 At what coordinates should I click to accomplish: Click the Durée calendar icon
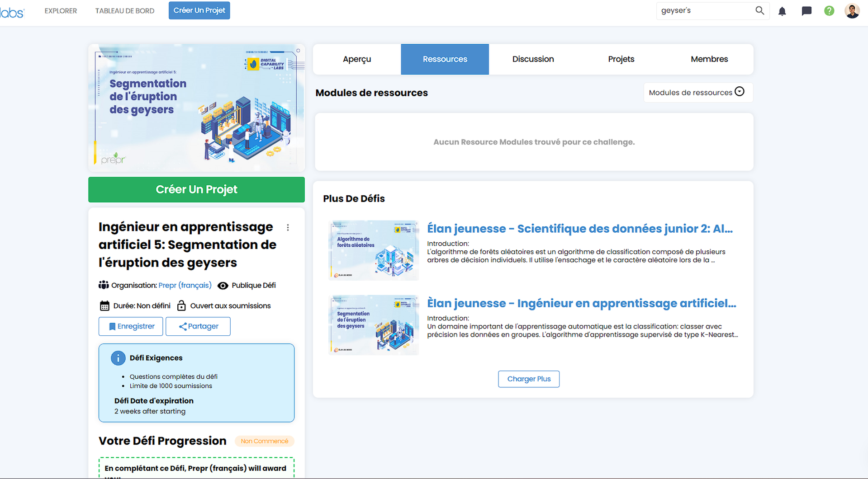click(x=104, y=306)
